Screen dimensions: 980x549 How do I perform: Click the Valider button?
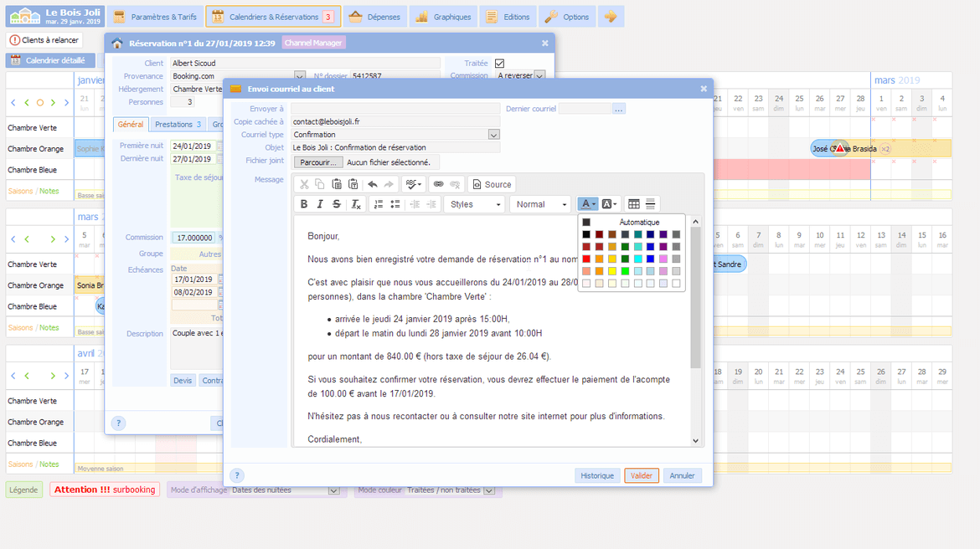[x=641, y=475]
